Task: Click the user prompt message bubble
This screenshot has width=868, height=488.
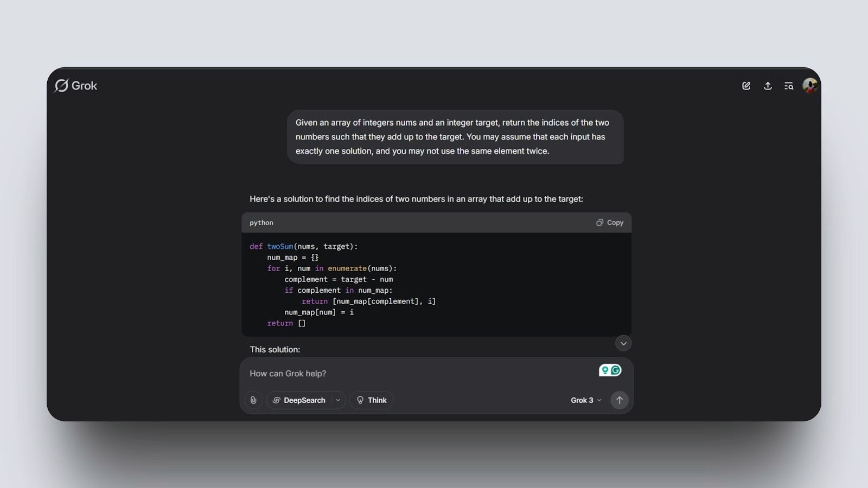Action: (455, 137)
